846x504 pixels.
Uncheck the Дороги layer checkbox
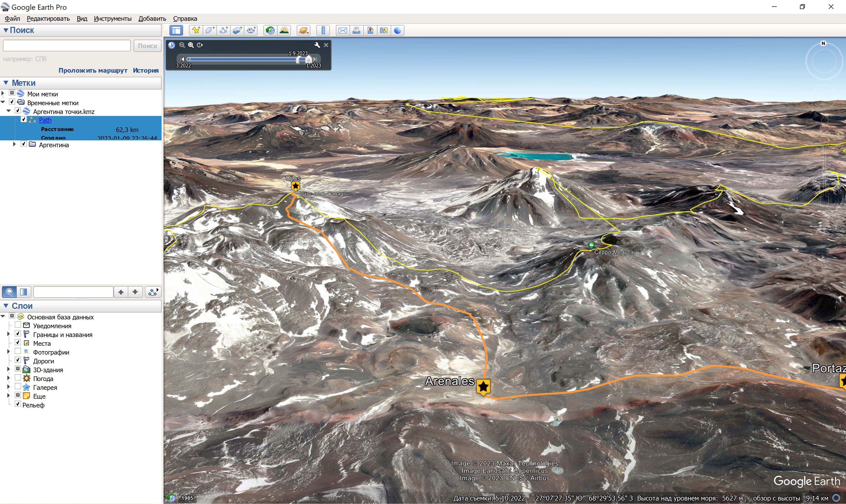tap(18, 360)
